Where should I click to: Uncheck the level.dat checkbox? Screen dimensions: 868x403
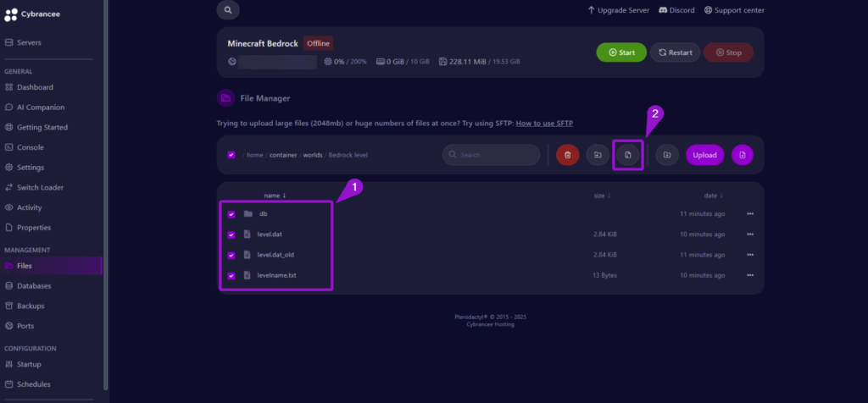point(231,235)
